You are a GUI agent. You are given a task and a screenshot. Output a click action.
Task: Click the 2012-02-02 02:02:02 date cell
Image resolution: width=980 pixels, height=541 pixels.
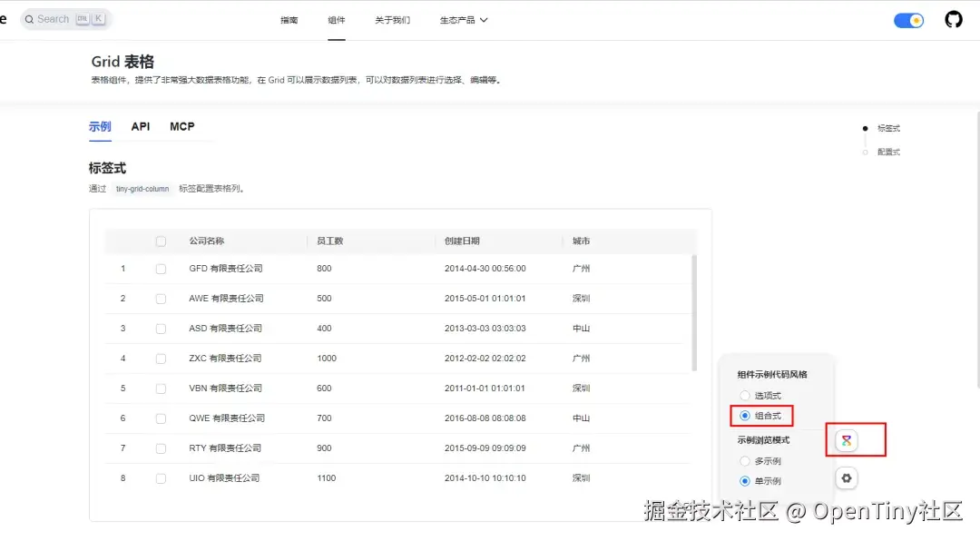[485, 359]
